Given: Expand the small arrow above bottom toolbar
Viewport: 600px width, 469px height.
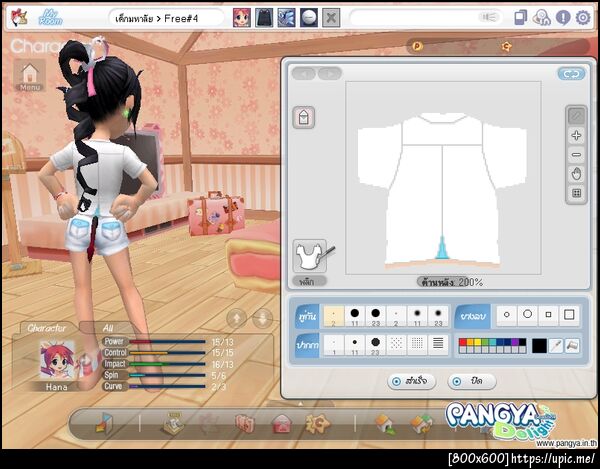Looking at the screenshot, I should (x=300, y=404).
